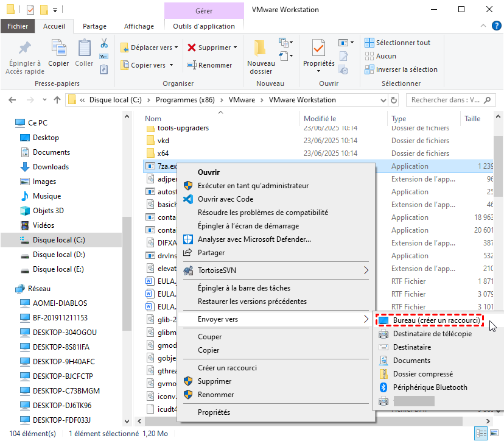Click the up-arrow parent folder button

57,100
